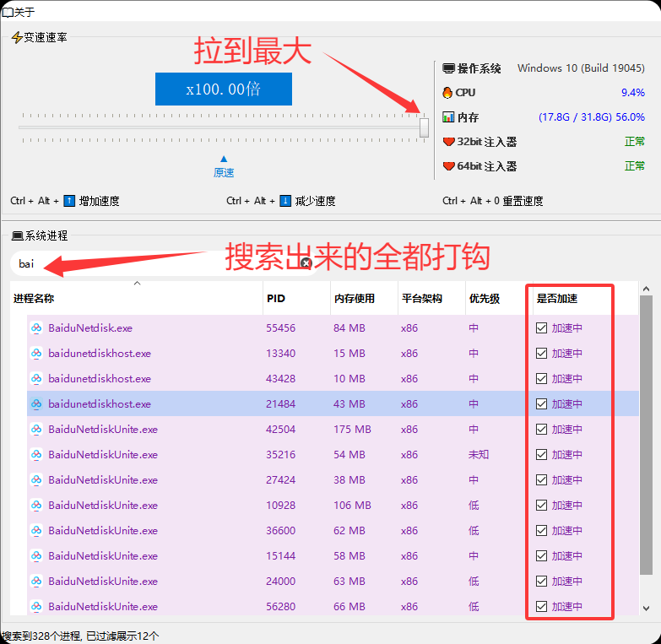
Task: Click the Baidu icon of BaiduNetdisk.exe row
Action: coord(36,327)
